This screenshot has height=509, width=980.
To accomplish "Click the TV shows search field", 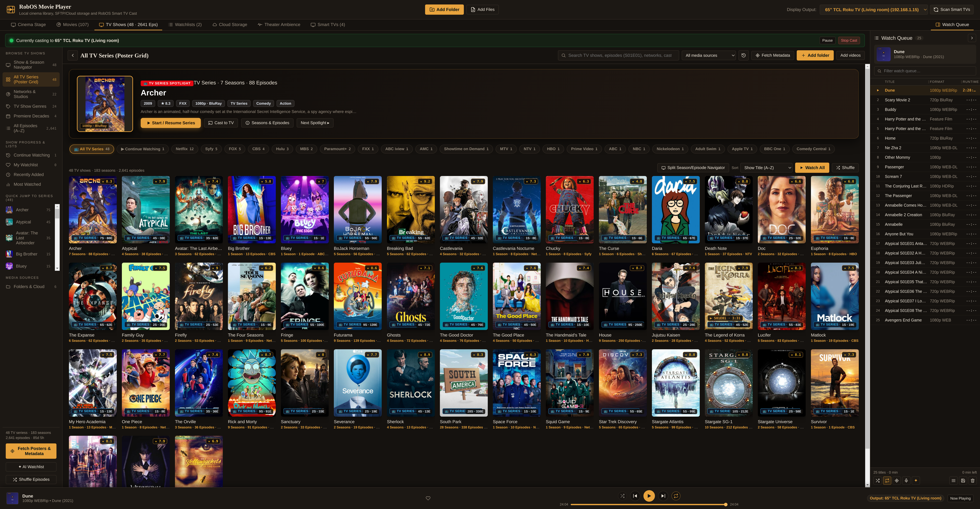I will (x=619, y=55).
